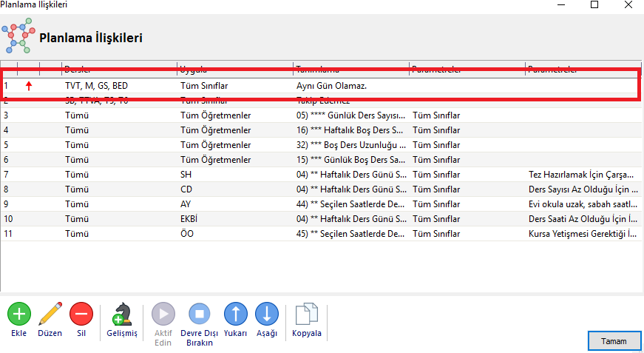The width and height of the screenshot is (644, 353).
Task: Open Gelişmiş advanced chess knight icon
Action: pos(121,314)
